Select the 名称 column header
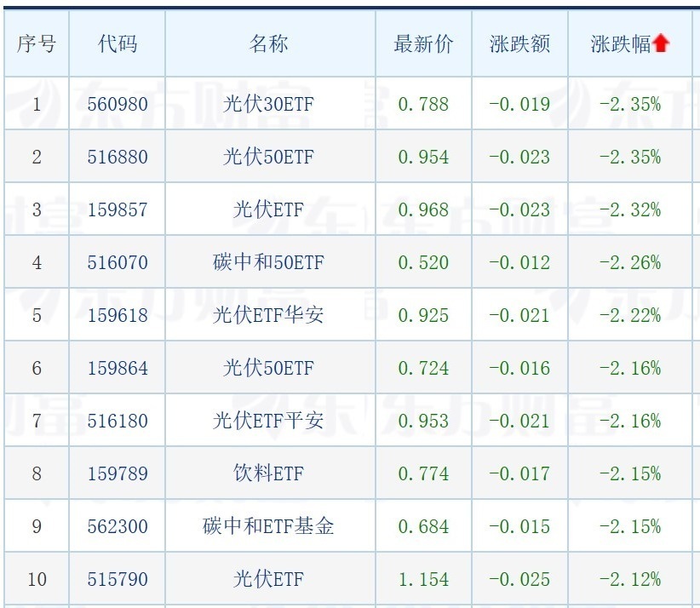The width and height of the screenshot is (700, 608). pyautogui.click(x=269, y=43)
